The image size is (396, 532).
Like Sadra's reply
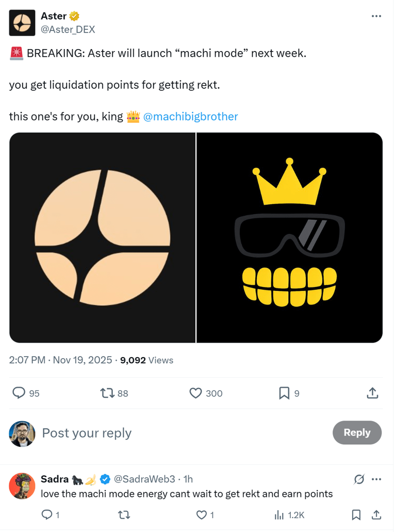[202, 514]
